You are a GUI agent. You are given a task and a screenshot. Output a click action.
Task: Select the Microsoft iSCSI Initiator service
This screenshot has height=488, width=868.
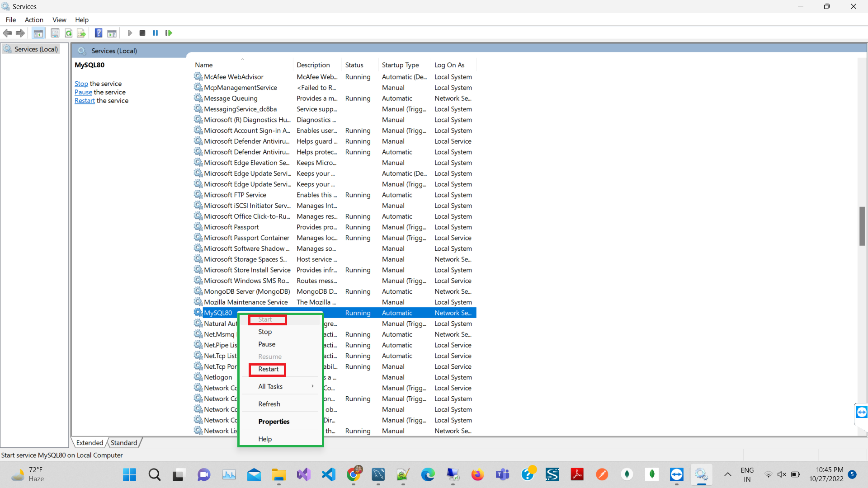click(x=335, y=206)
